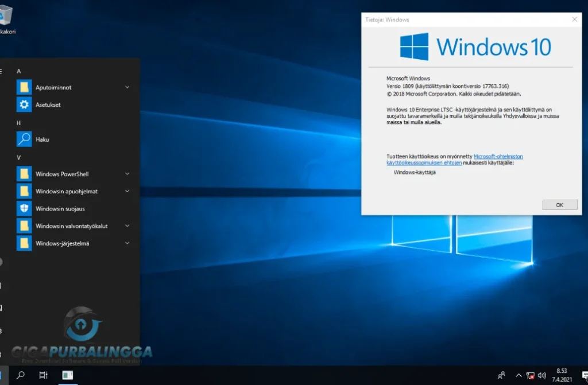Click the network icon in system tray
This screenshot has height=385, width=588.
click(529, 376)
